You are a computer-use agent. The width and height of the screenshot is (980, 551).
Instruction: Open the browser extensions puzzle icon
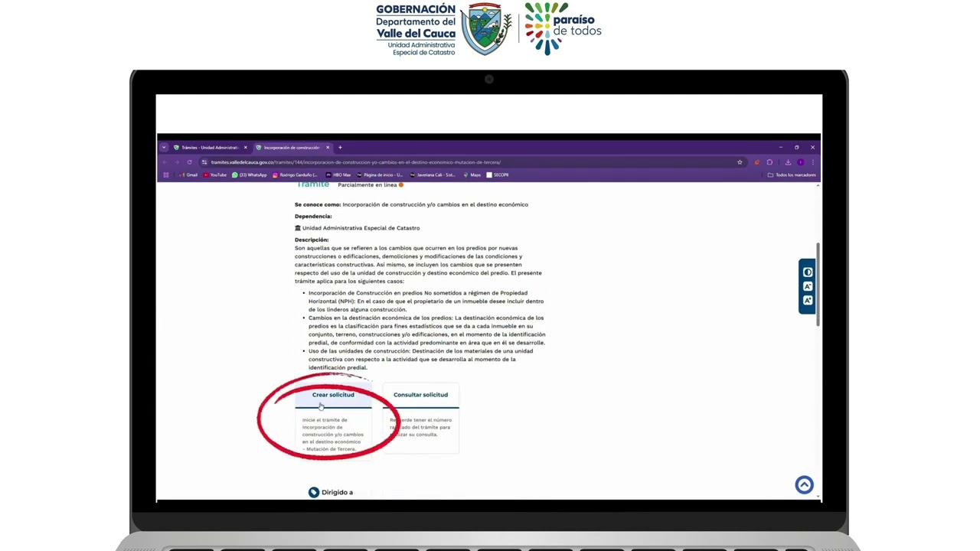click(x=769, y=162)
